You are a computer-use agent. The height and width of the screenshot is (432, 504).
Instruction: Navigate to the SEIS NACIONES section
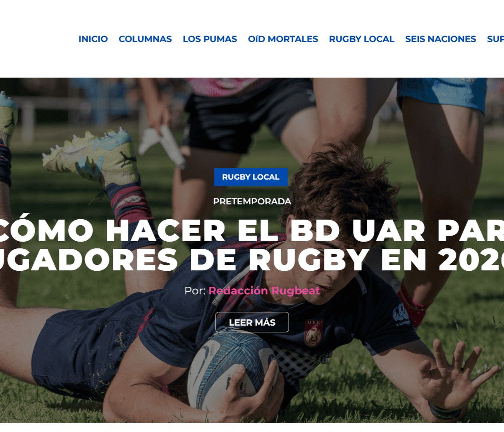(440, 39)
